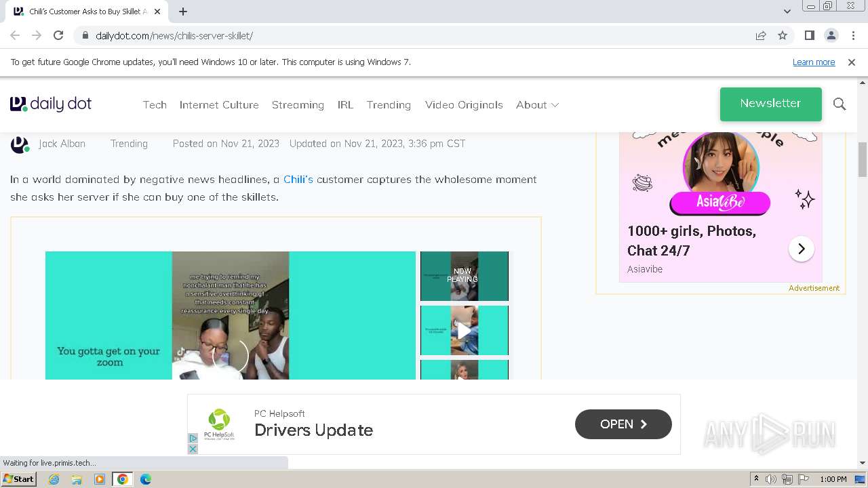Open the Action Center flag icon

pos(803,479)
